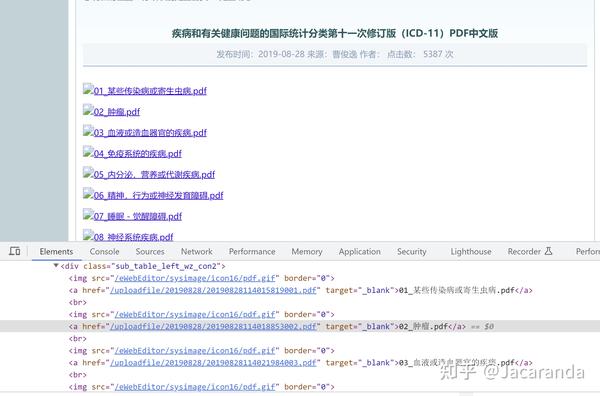
Task: Open the Lighthouse tab
Action: tap(471, 251)
